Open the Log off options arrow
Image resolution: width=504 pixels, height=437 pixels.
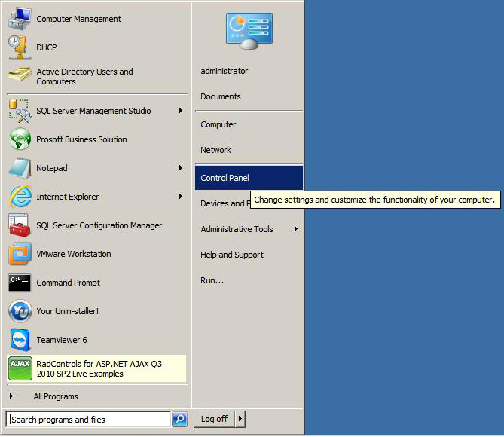tap(240, 419)
